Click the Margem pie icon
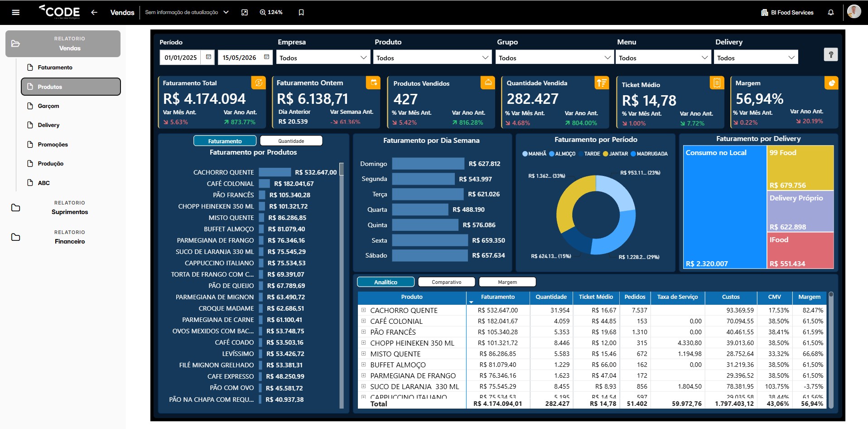This screenshot has width=868, height=429. pyautogui.click(x=832, y=83)
